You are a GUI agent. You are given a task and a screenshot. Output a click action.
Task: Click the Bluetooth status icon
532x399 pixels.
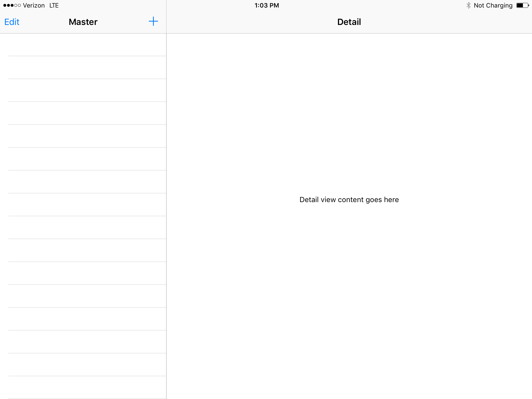(468, 5)
